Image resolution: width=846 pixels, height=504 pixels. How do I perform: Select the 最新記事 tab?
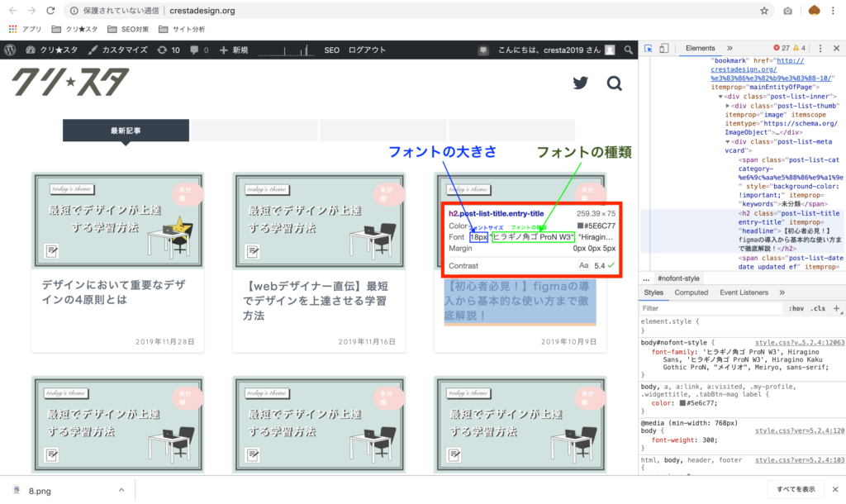pyautogui.click(x=126, y=131)
